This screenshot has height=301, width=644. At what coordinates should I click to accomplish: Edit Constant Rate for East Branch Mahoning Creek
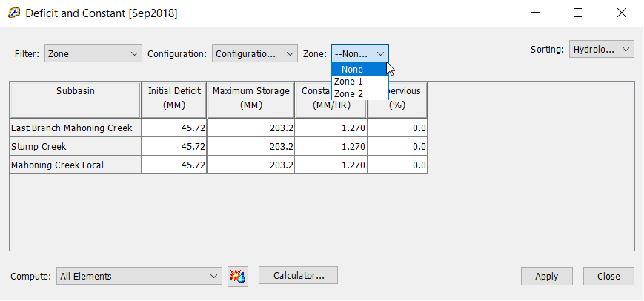tap(331, 128)
